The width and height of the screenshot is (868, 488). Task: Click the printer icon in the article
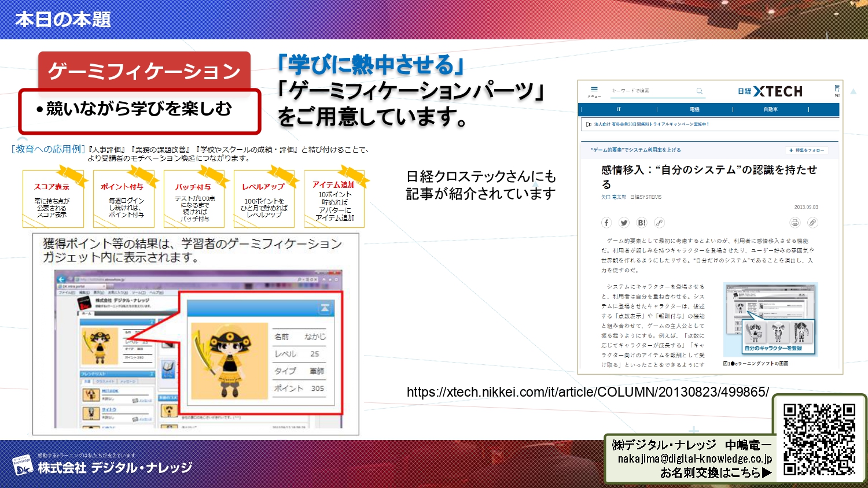[795, 223]
